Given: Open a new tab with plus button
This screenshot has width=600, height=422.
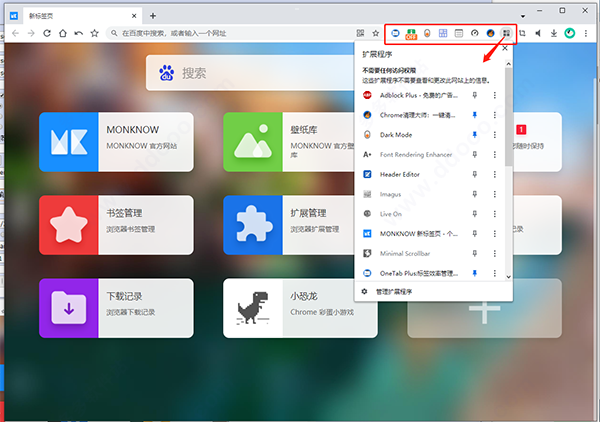Looking at the screenshot, I should pyautogui.click(x=153, y=16).
